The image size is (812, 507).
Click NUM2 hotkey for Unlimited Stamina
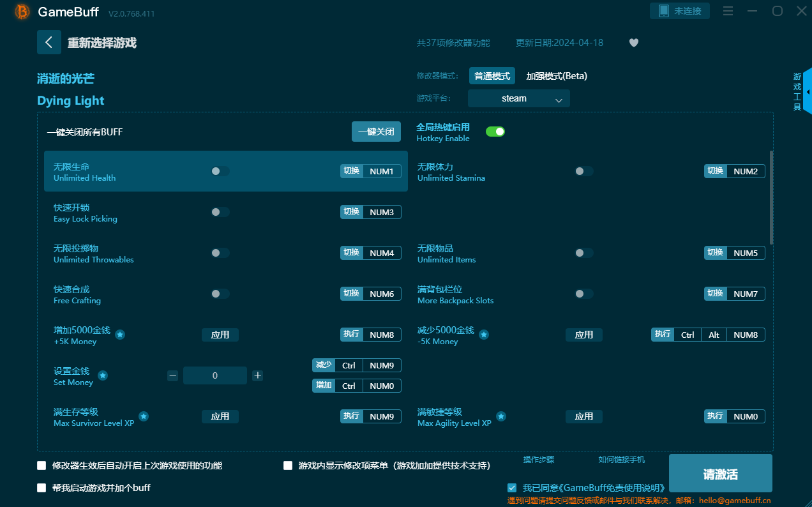point(746,171)
